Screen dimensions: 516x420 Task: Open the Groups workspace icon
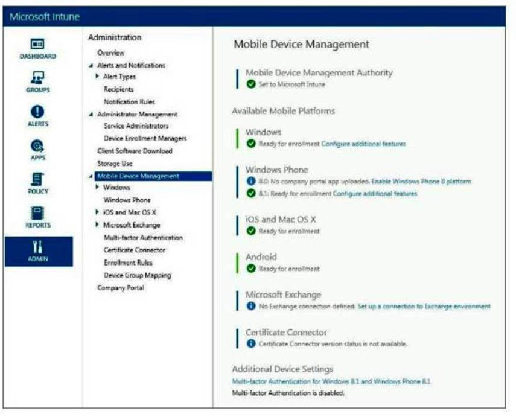click(37, 78)
